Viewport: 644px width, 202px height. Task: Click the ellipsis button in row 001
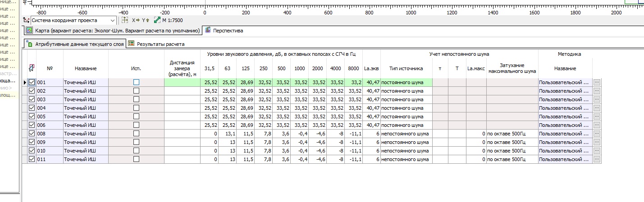point(597,83)
